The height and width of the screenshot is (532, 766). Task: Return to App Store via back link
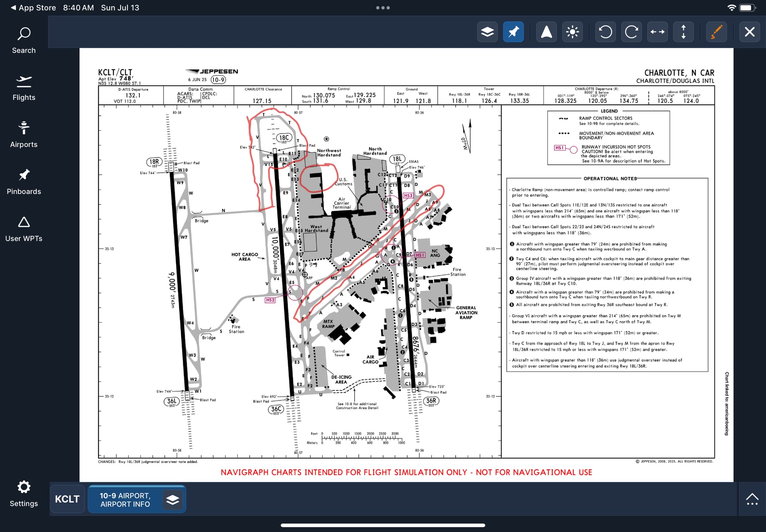click(x=34, y=8)
